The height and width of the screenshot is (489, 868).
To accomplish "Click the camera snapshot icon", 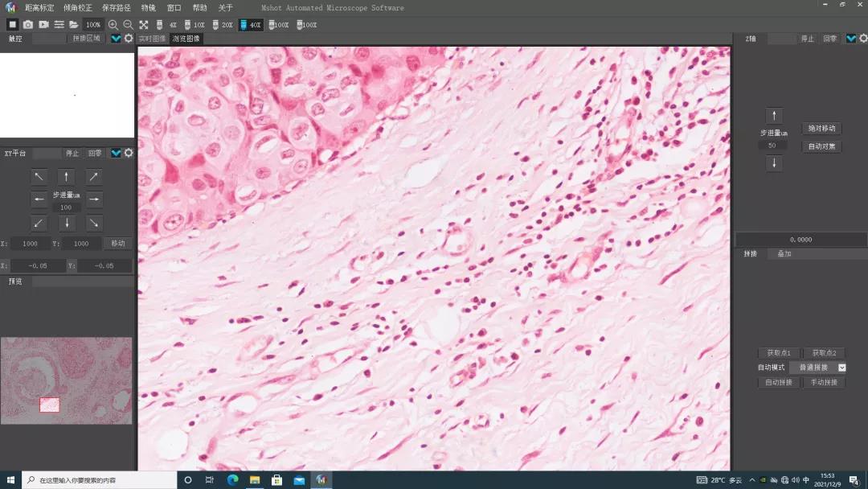I will point(28,25).
